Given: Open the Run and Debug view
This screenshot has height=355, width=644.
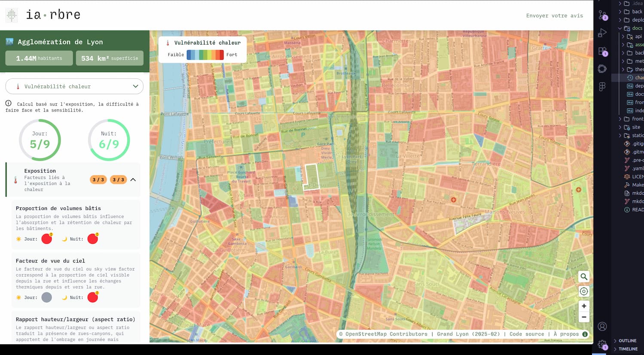Looking at the screenshot, I should 602,33.
